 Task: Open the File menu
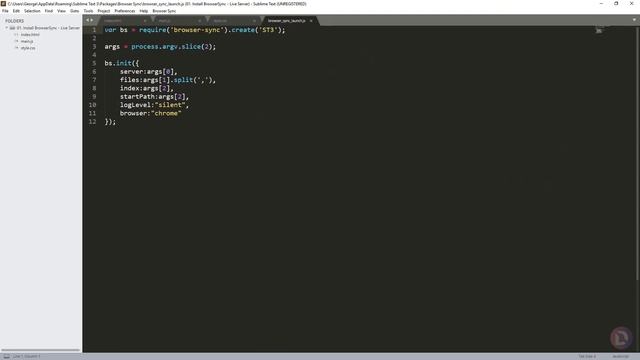(5, 11)
